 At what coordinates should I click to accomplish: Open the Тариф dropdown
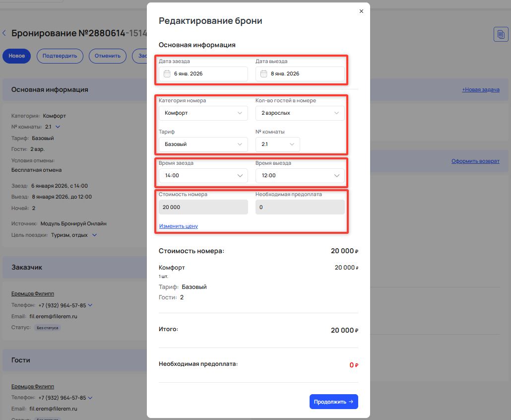click(203, 144)
